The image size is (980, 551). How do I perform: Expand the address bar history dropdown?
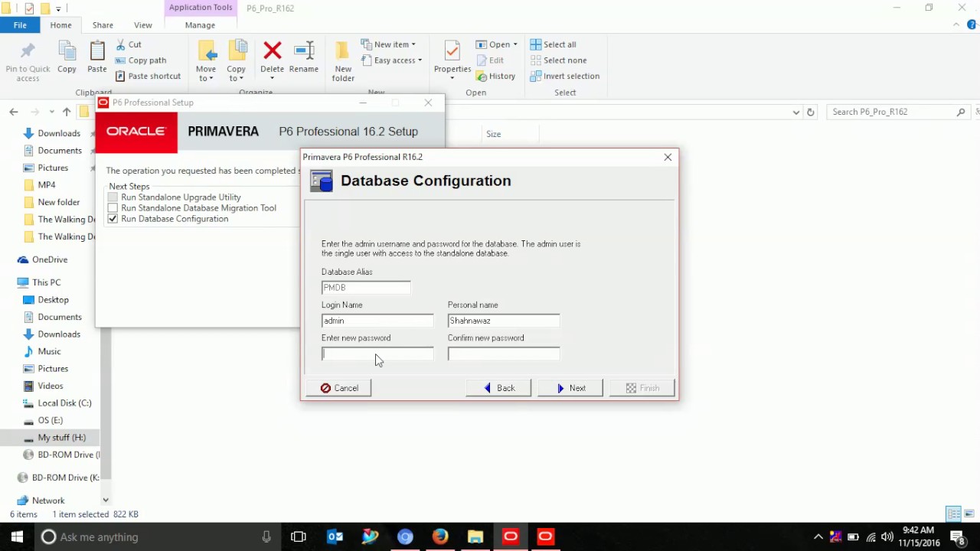796,112
